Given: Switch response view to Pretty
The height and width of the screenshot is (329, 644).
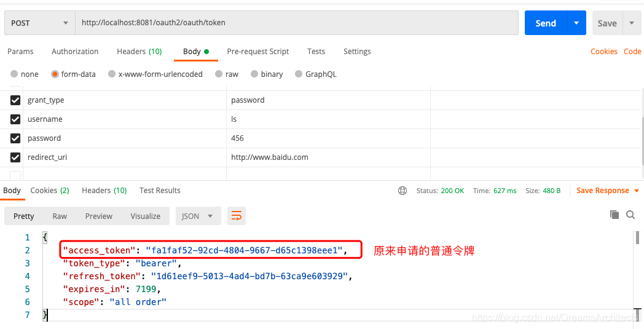Looking at the screenshot, I should click(x=24, y=216).
